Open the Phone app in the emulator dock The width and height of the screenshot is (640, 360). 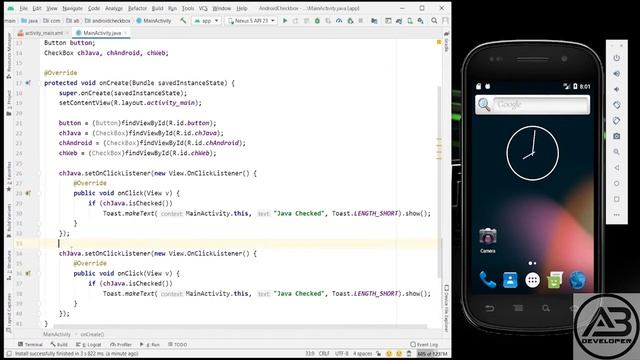point(488,280)
